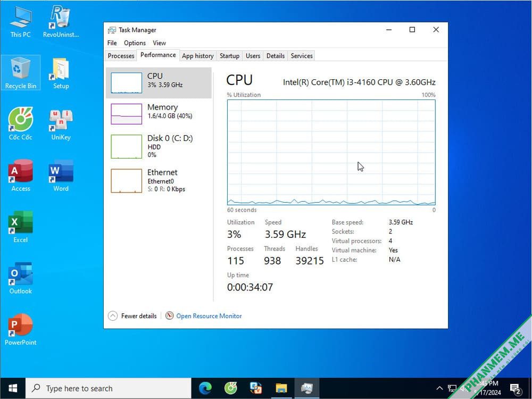Click the Sockets label

(343, 231)
